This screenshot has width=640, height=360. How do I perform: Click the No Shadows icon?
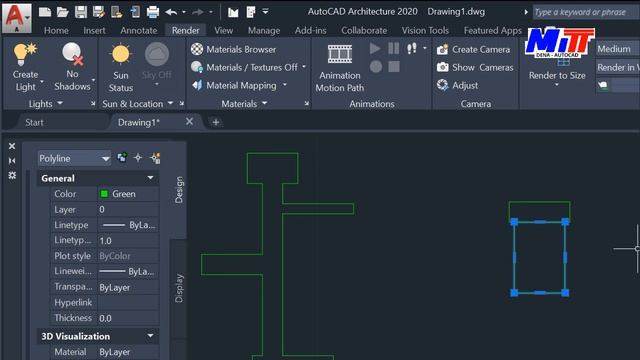click(x=73, y=54)
